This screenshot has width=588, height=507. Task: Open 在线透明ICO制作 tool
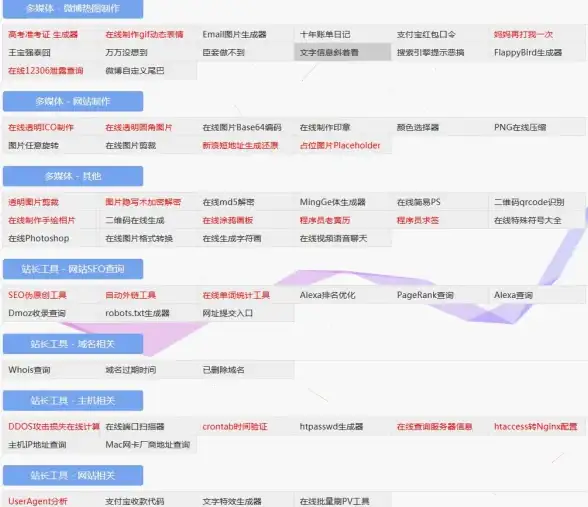tap(41, 128)
